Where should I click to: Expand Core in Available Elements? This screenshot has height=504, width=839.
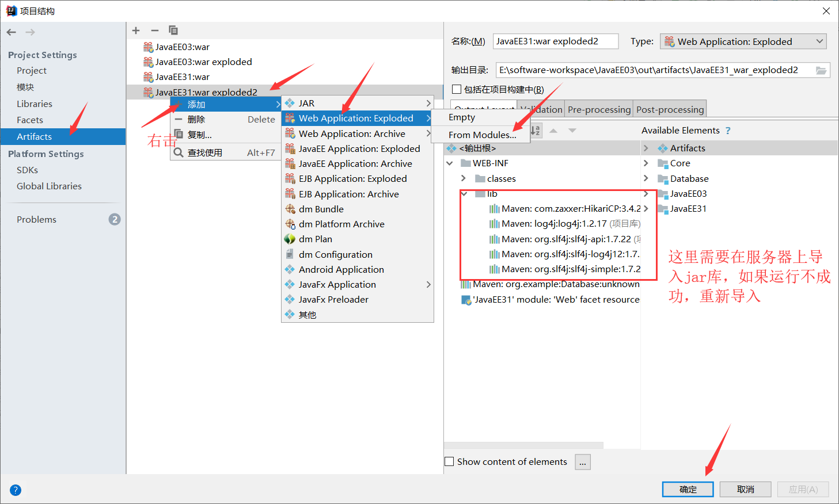646,163
